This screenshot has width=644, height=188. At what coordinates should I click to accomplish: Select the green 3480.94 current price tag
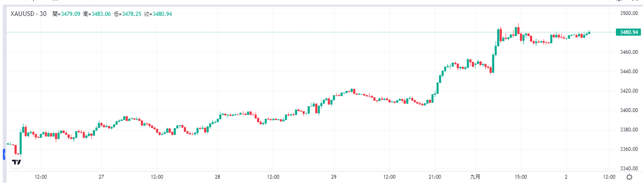click(629, 32)
